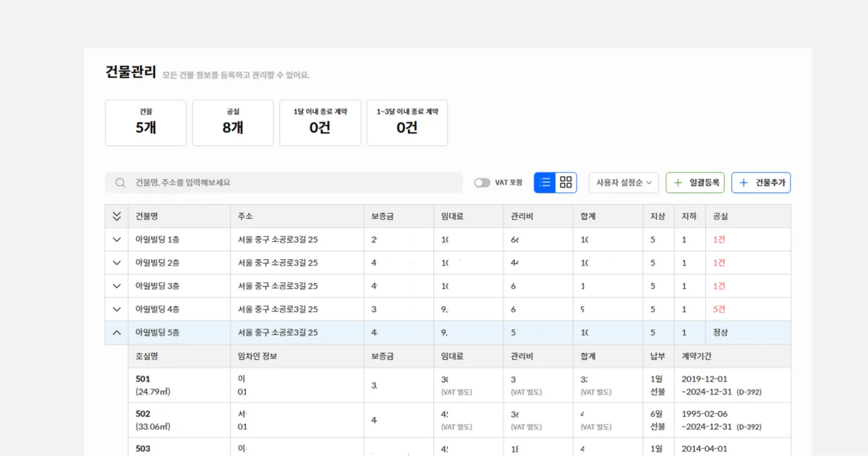Expand the 아일빌딩 1층 row
This screenshot has height=456, width=868.
(x=116, y=239)
